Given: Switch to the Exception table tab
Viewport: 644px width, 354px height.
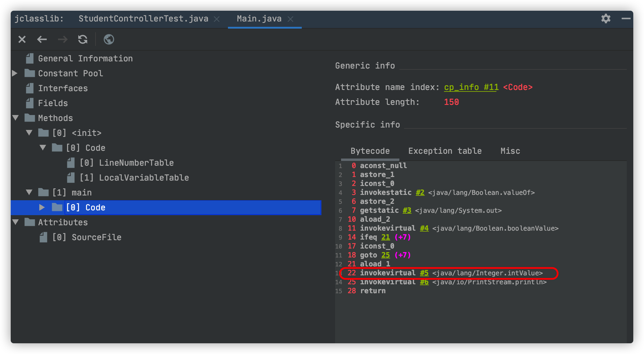Looking at the screenshot, I should pyautogui.click(x=445, y=151).
